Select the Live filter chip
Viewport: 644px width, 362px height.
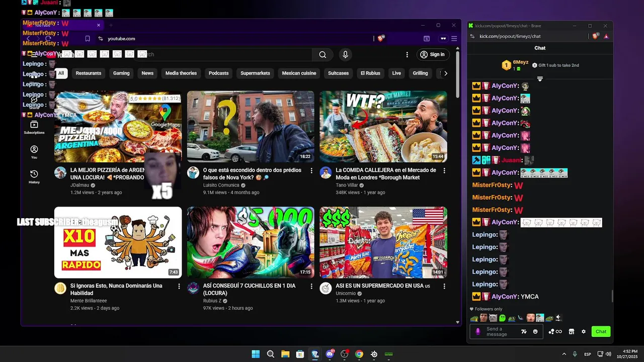pos(396,73)
